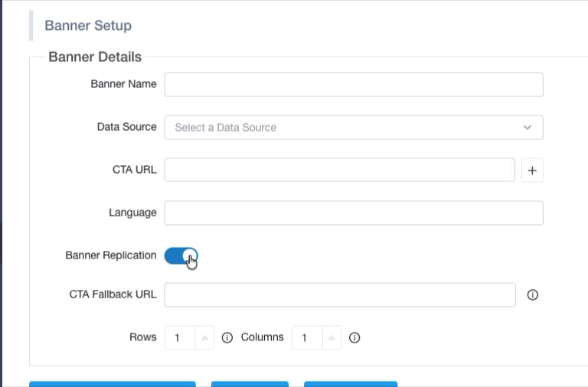Click the widest blue button below the form

coord(113,384)
